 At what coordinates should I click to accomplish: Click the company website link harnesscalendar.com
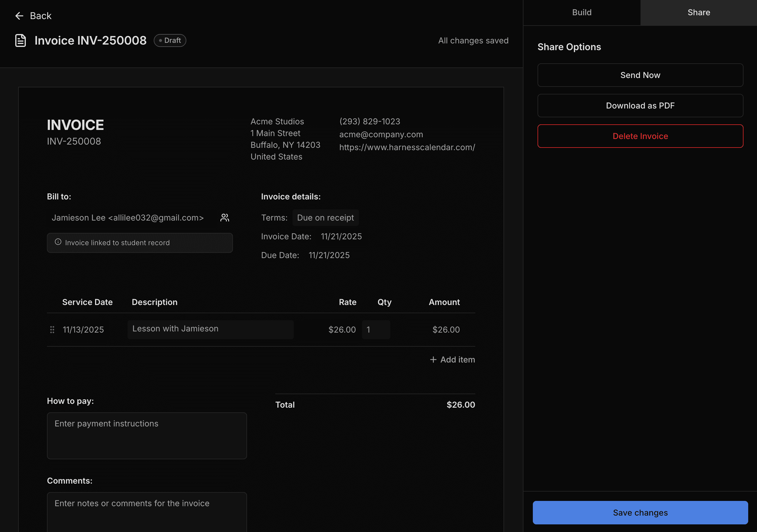[x=407, y=147]
